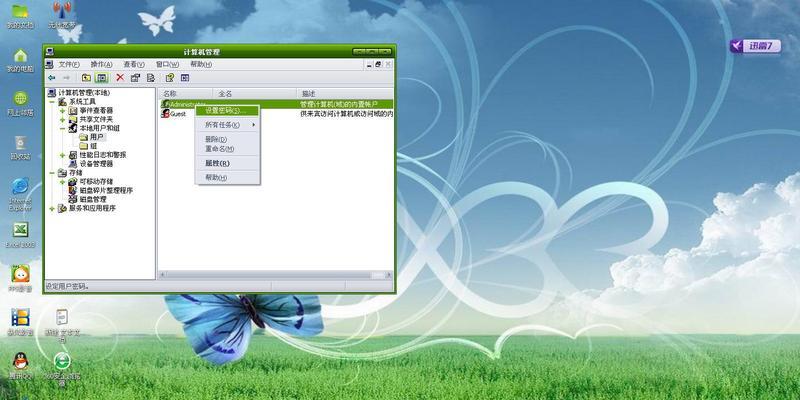Image resolution: width=800 pixels, height=400 pixels.
Task: Open 回收站 recycle bin icon
Action: click(20, 148)
